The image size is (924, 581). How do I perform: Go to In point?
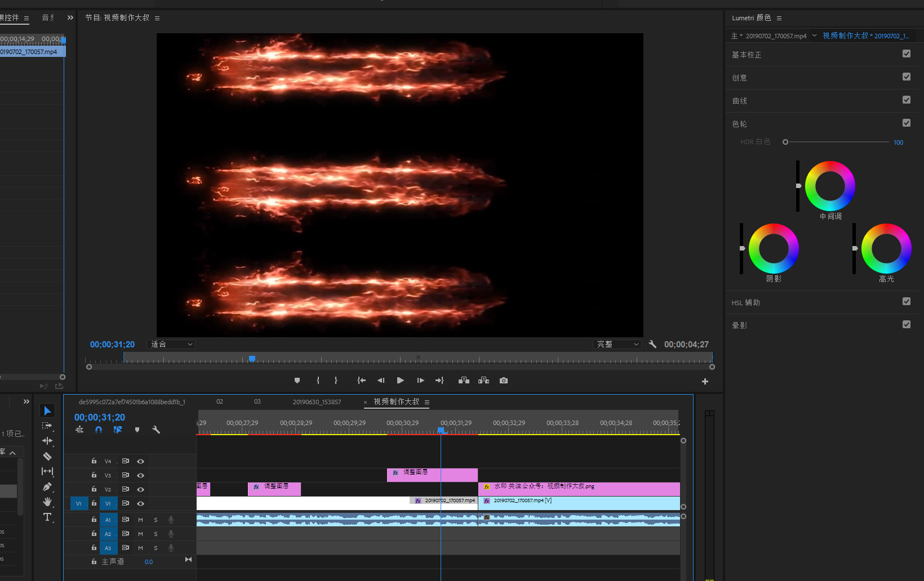(362, 381)
